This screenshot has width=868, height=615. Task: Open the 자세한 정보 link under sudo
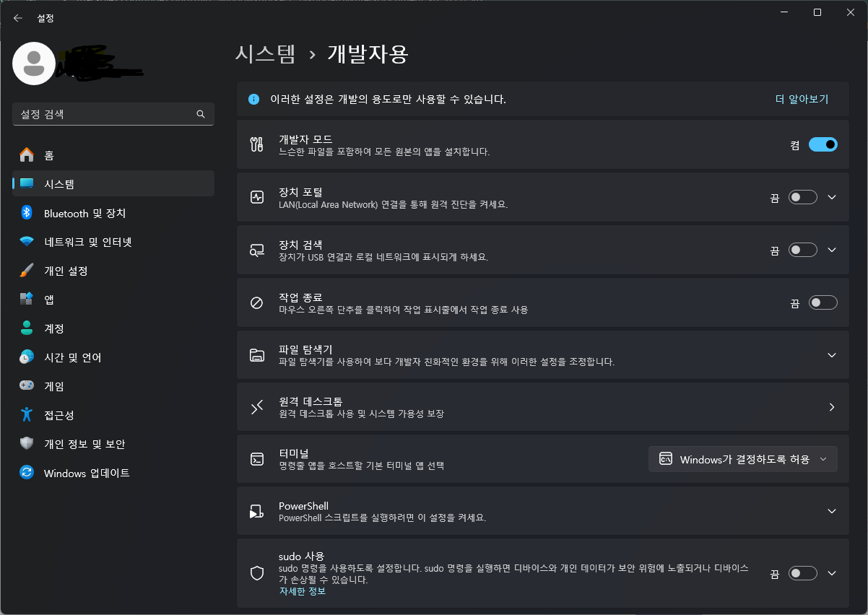pos(303,591)
